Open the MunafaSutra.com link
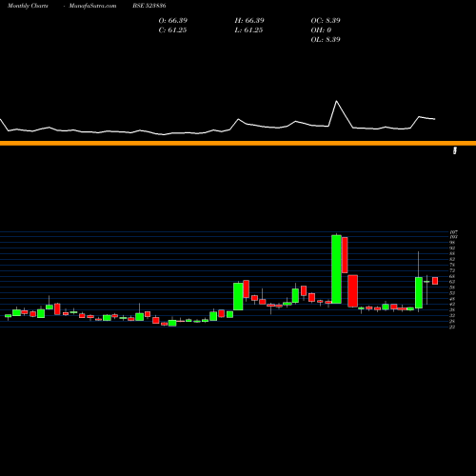 click(92, 6)
